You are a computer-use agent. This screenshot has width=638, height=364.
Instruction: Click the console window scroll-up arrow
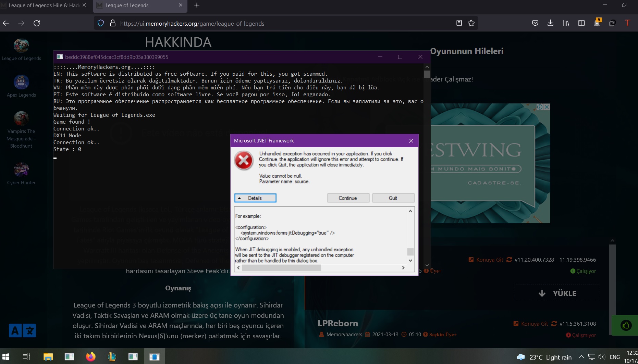tap(427, 67)
